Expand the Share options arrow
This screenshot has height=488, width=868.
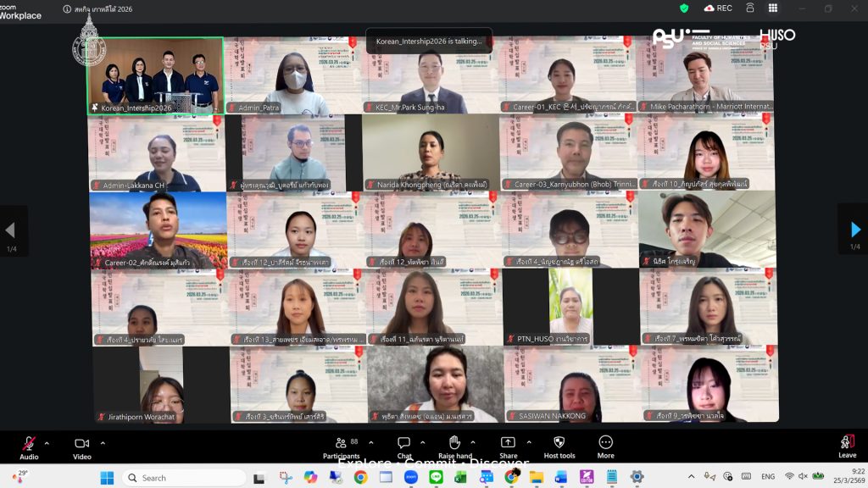point(529,442)
